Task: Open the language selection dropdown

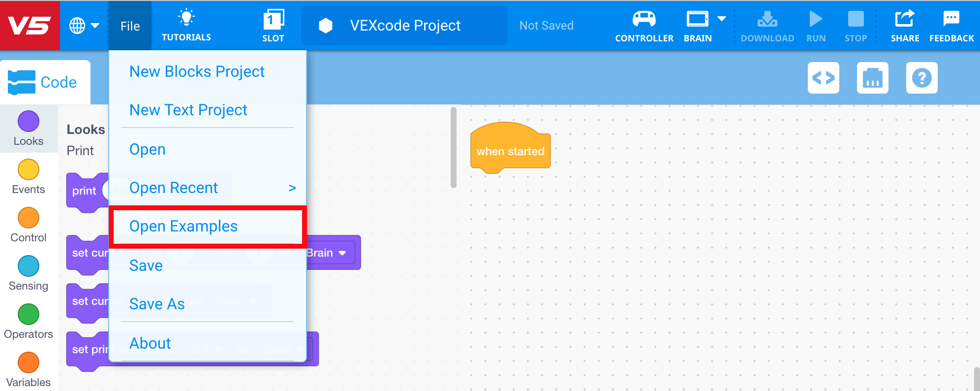Action: [x=84, y=25]
